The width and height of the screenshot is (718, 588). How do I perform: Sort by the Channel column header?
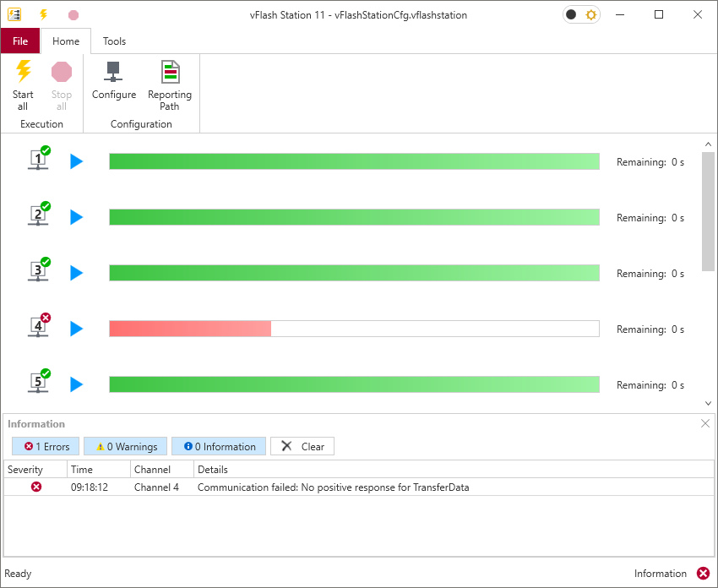pos(162,470)
